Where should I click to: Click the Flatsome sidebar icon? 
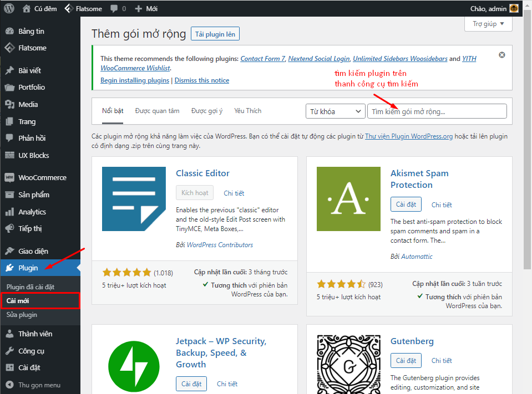coord(9,48)
